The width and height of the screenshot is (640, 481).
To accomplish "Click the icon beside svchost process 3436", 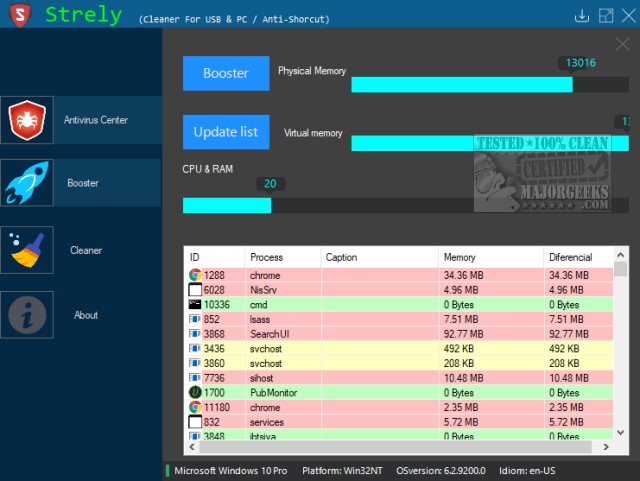I will tap(195, 349).
